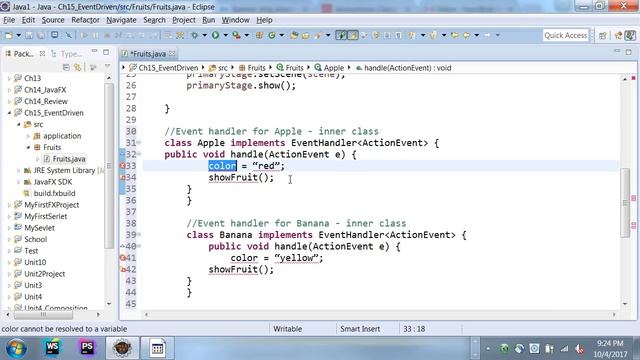Click the Previous Annotation toolbar icon
The image size is (640, 360).
[x=433, y=36]
